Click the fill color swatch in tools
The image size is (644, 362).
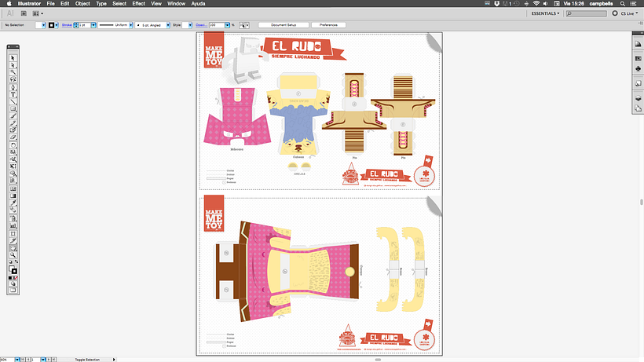point(12,269)
